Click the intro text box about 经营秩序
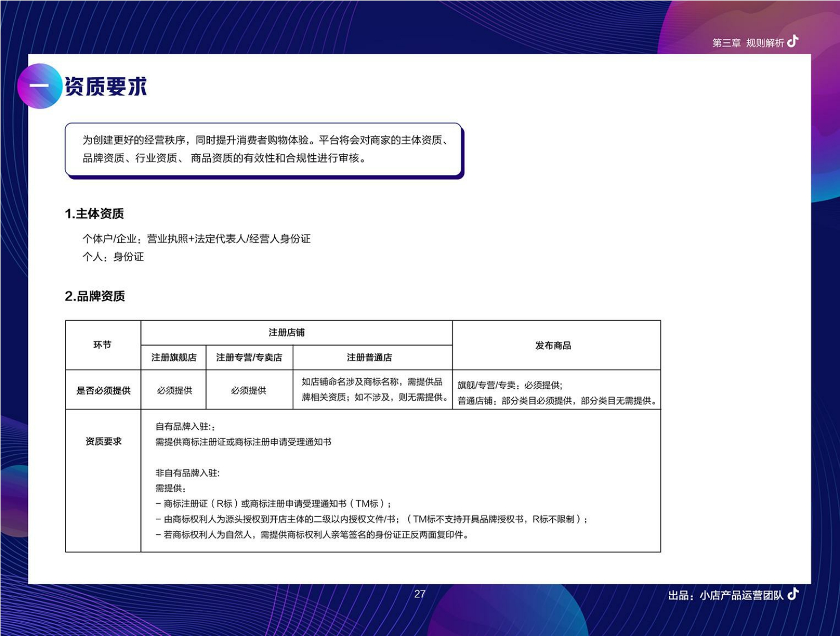Screen dimensions: 840x636 click(x=264, y=149)
